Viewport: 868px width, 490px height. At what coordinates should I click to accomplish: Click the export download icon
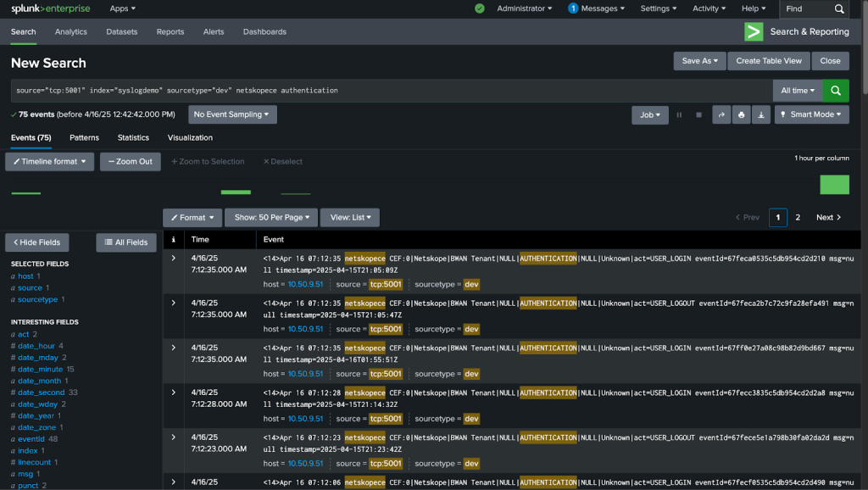[761, 114]
